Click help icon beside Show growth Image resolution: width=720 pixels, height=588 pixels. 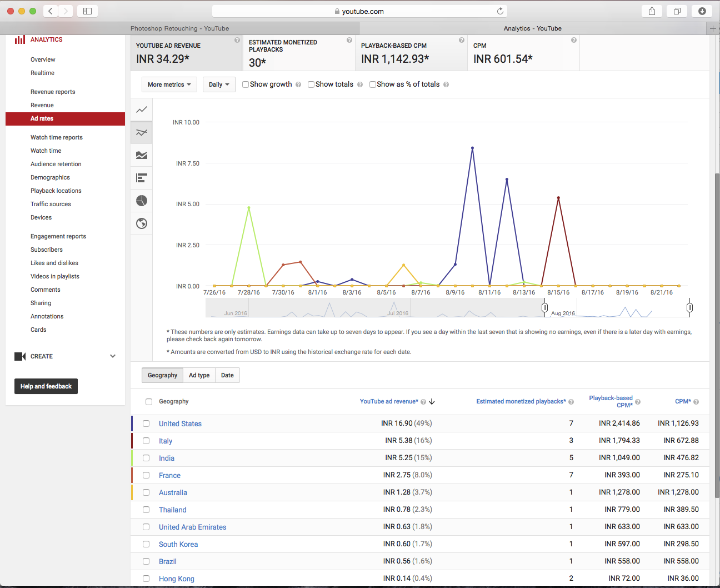pyautogui.click(x=298, y=84)
